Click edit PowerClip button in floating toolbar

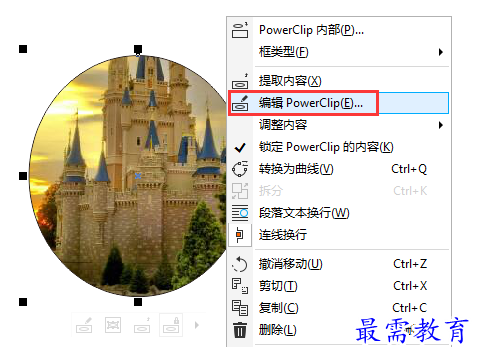tap(84, 325)
